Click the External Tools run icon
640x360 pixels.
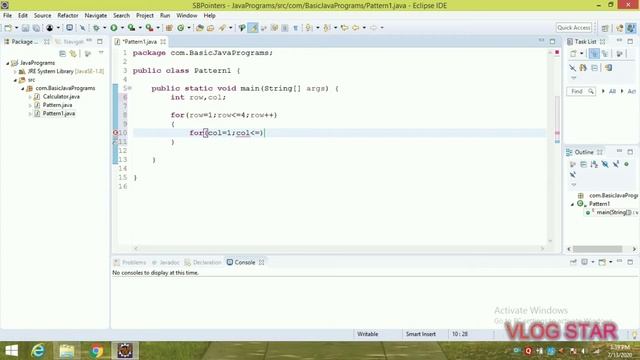click(x=149, y=28)
